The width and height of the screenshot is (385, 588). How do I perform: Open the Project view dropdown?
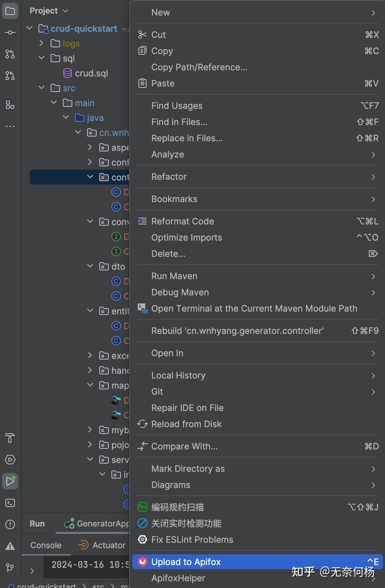coord(49,11)
